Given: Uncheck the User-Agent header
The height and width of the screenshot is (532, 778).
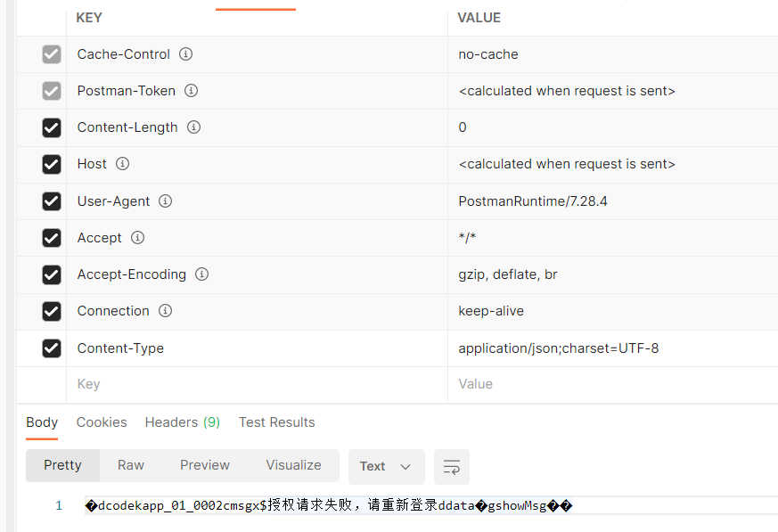Looking at the screenshot, I should click(52, 201).
